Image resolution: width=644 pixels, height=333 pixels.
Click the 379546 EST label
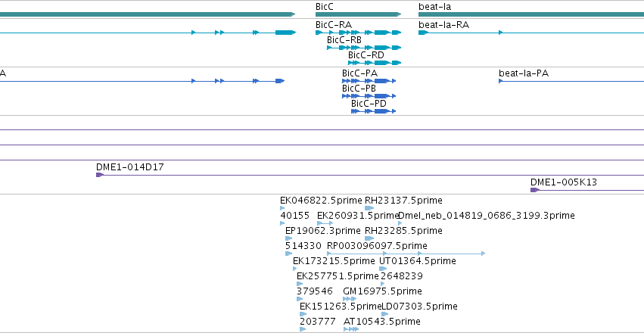tap(315, 291)
